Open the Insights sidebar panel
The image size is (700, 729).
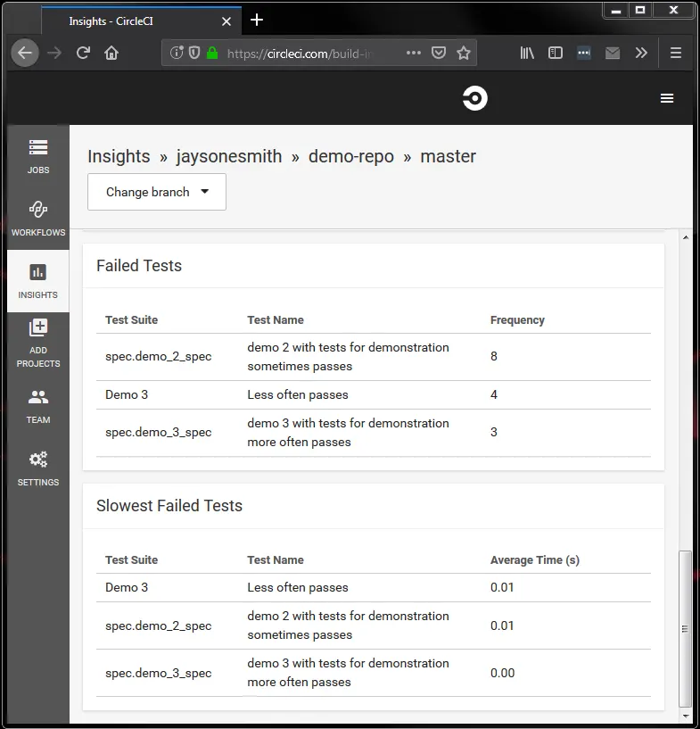(37, 280)
